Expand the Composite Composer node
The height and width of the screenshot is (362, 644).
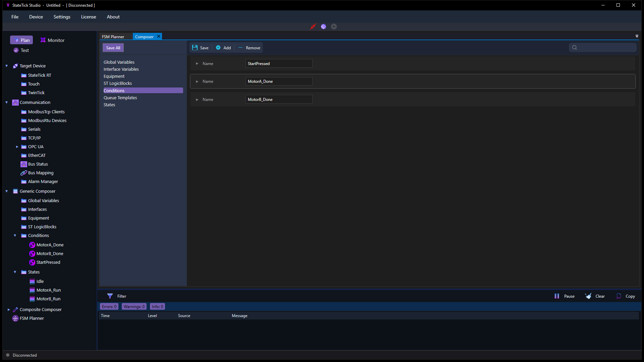[x=8, y=310]
